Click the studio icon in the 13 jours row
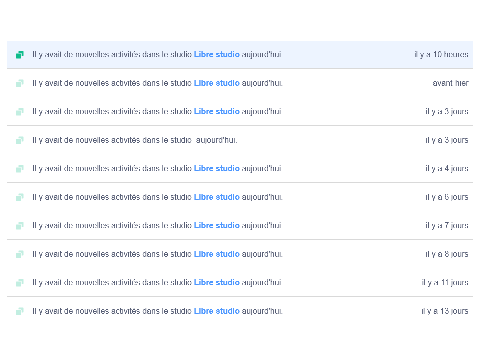 coord(20,311)
